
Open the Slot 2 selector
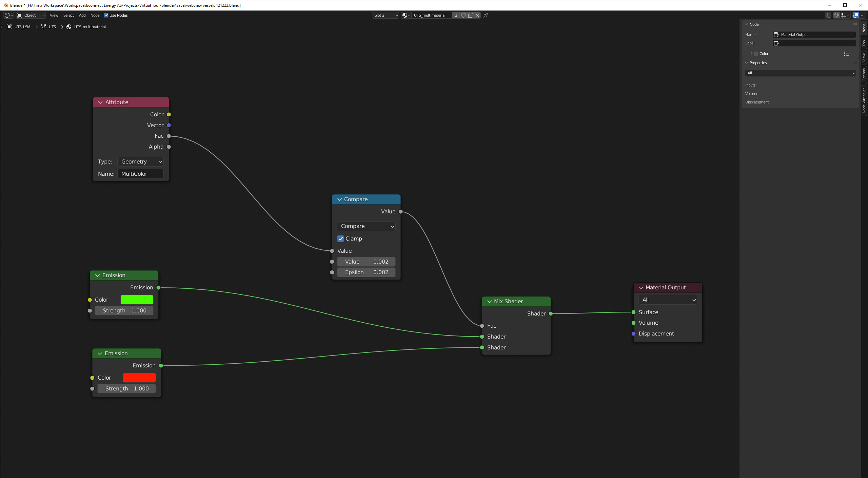click(x=385, y=15)
